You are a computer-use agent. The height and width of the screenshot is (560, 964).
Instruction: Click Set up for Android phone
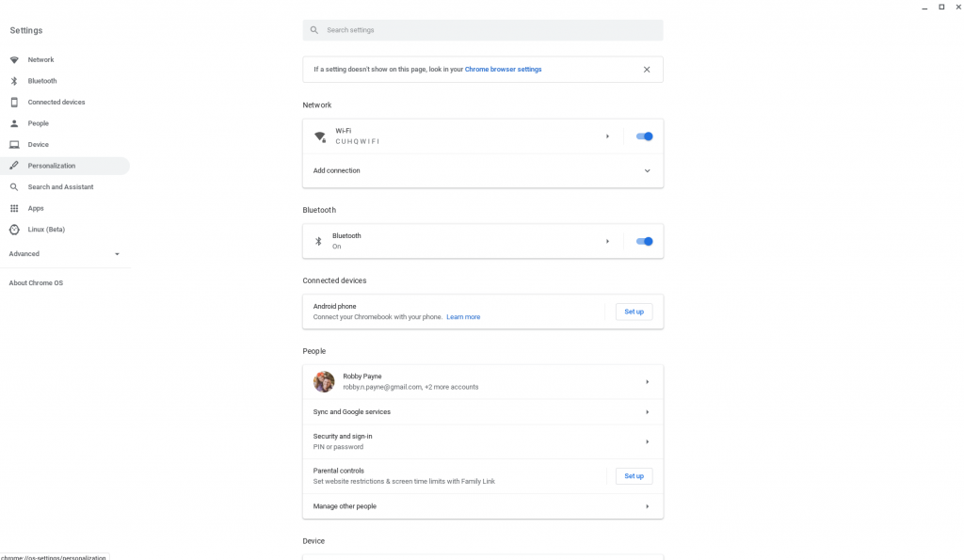click(x=634, y=312)
